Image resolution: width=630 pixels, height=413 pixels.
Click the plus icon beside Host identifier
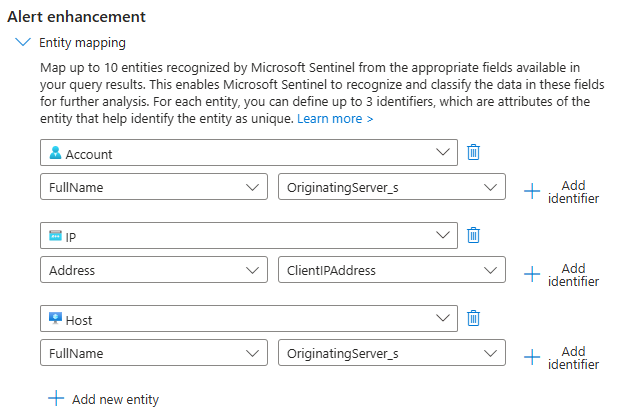532,357
